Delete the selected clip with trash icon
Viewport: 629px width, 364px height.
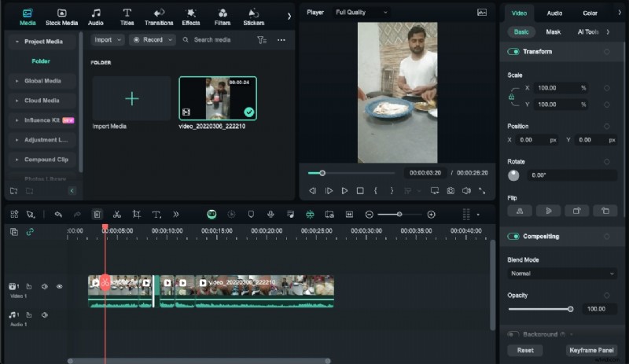point(97,215)
